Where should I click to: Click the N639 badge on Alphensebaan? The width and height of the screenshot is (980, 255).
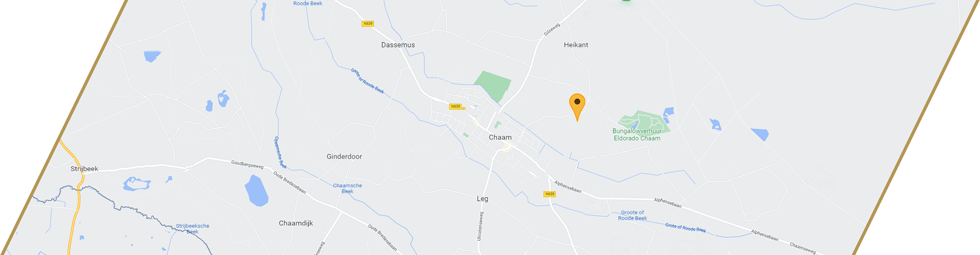coord(549,194)
